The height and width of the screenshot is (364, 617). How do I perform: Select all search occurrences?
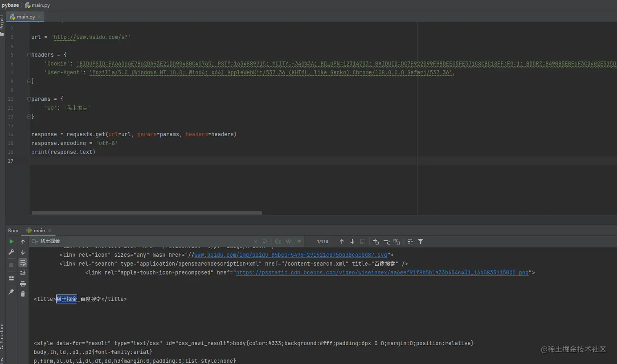(x=397, y=242)
